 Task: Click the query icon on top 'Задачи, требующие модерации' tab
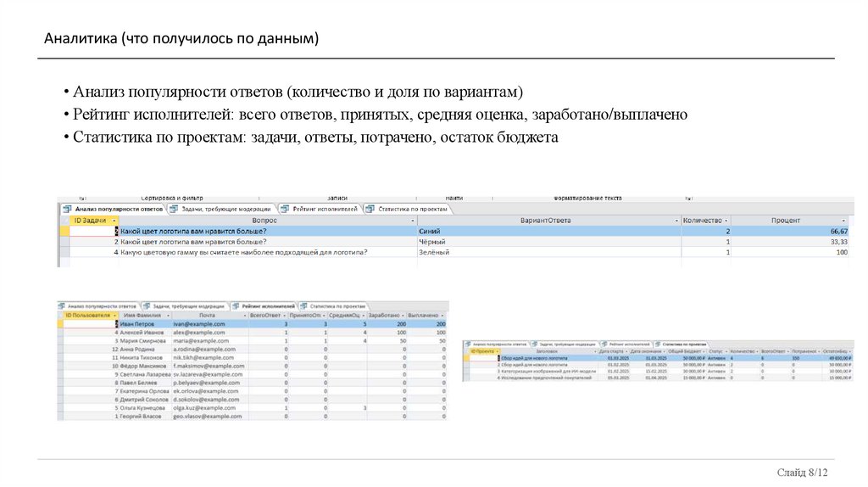click(174, 209)
